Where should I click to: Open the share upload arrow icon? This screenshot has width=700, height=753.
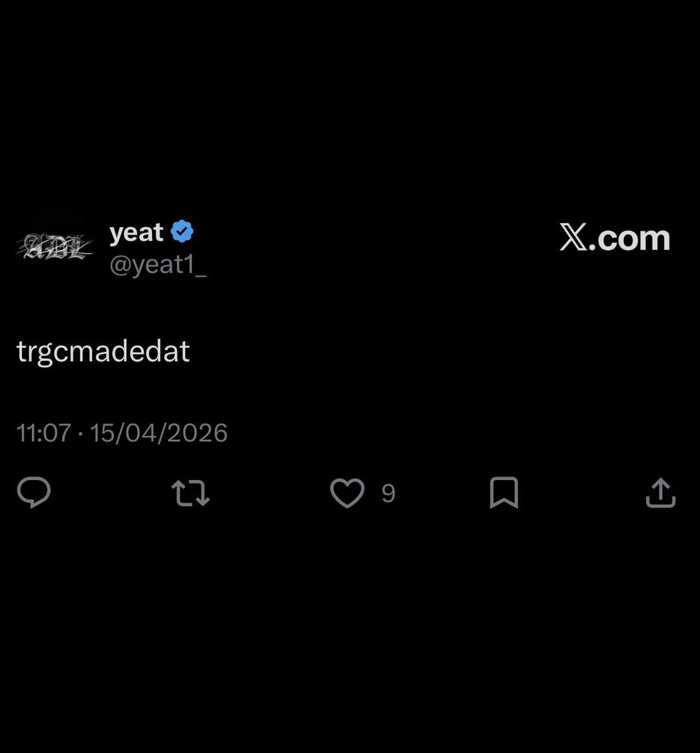(x=660, y=493)
